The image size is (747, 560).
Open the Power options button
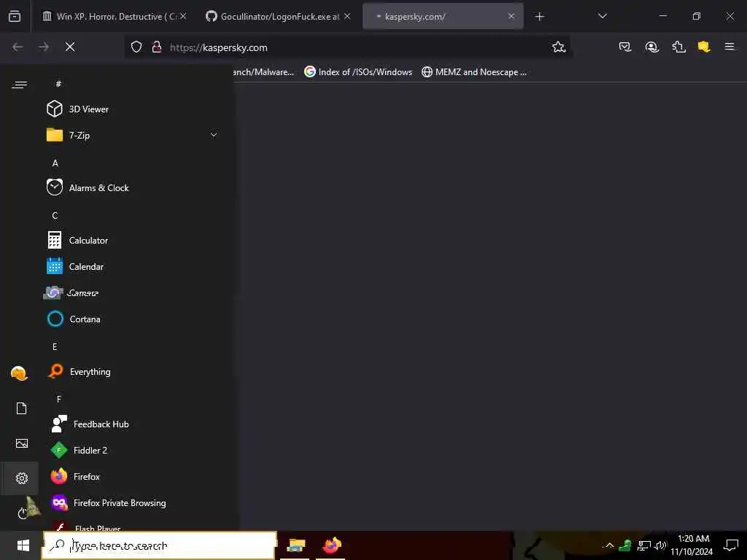[23, 513]
